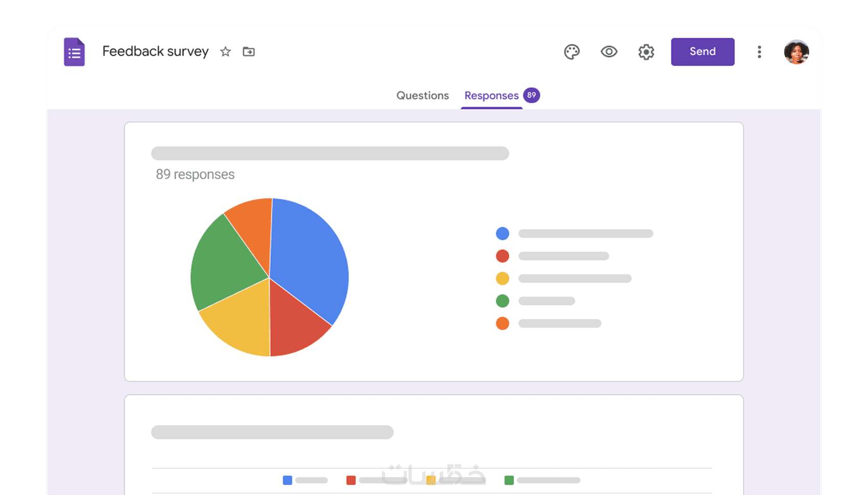Open the three-dot more options menu
868x495 pixels.
[759, 52]
